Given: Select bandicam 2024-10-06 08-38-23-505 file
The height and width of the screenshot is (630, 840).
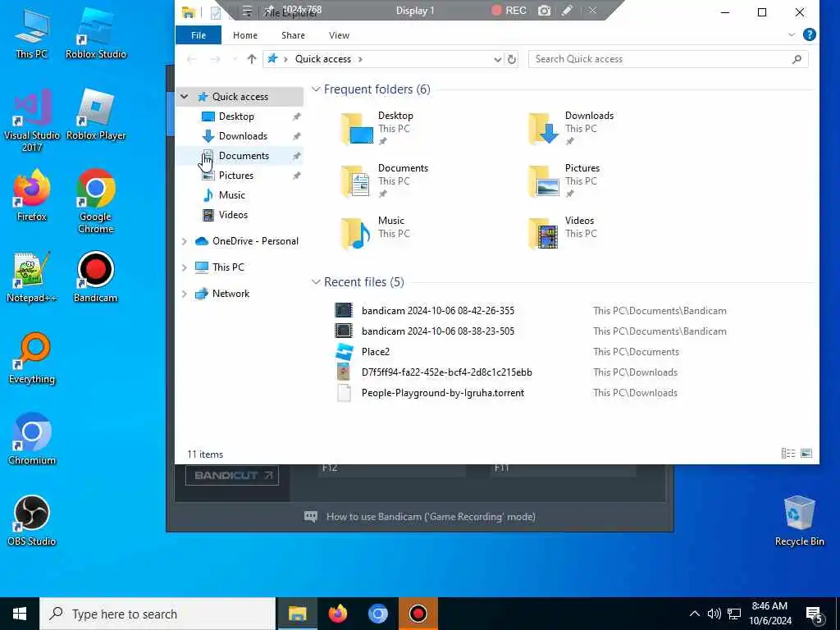Looking at the screenshot, I should pos(438,331).
